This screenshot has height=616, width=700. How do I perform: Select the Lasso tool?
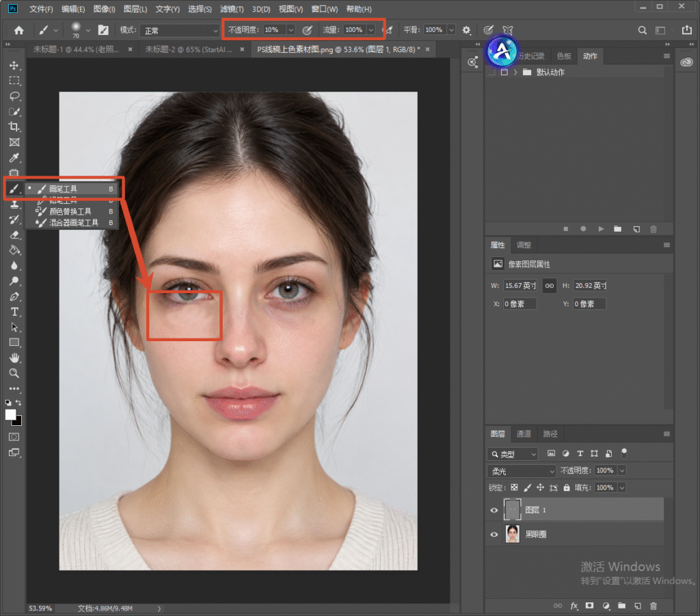pyautogui.click(x=14, y=96)
